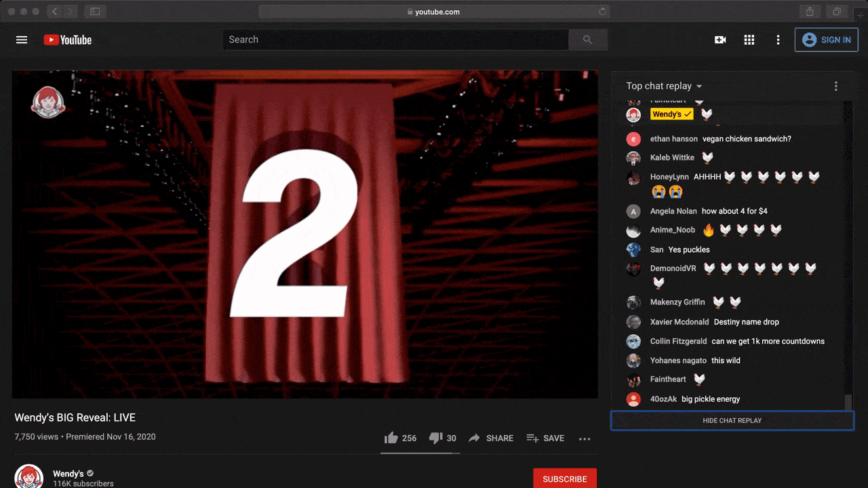Click the Sign In button
This screenshot has height=488, width=868.
(826, 40)
